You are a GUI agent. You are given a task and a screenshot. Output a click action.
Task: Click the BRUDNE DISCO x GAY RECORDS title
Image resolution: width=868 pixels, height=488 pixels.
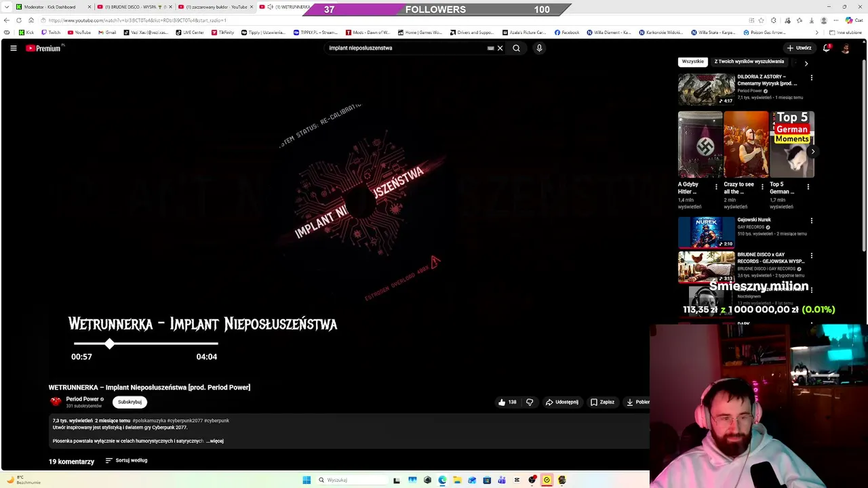[770, 258]
